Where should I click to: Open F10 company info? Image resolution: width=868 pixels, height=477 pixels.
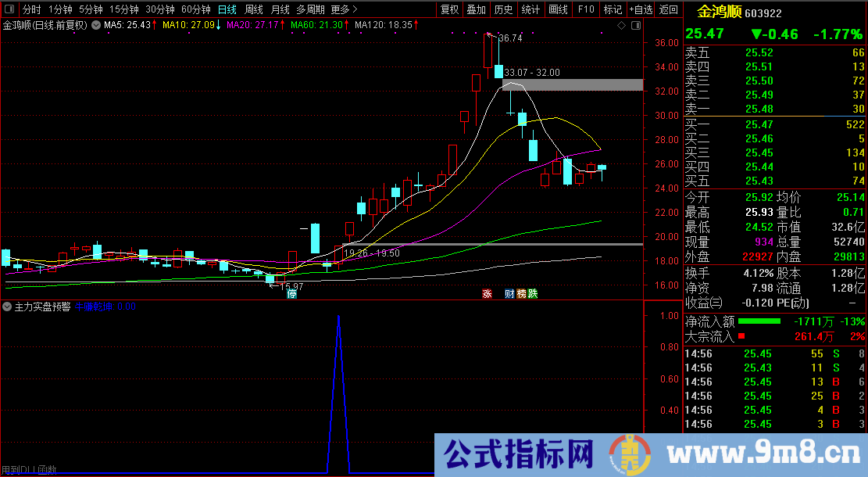585,9
